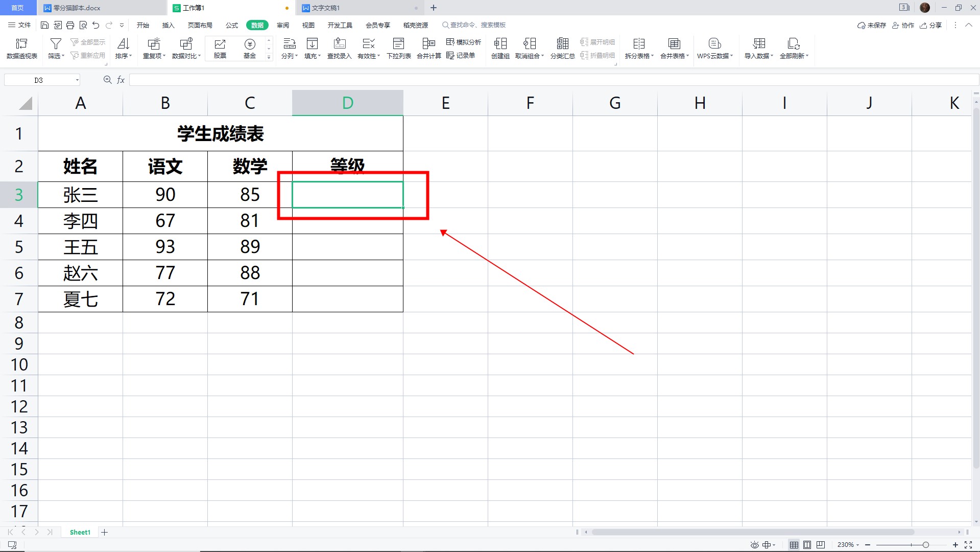Screen dimensions: 980x552
Task: Open the 开始 ribbon tab
Action: pyautogui.click(x=143, y=25)
